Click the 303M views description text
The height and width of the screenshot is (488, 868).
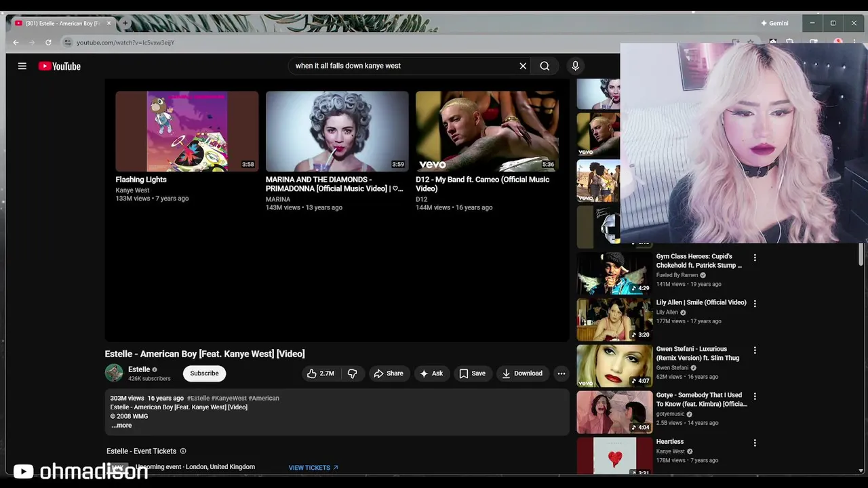(x=127, y=399)
